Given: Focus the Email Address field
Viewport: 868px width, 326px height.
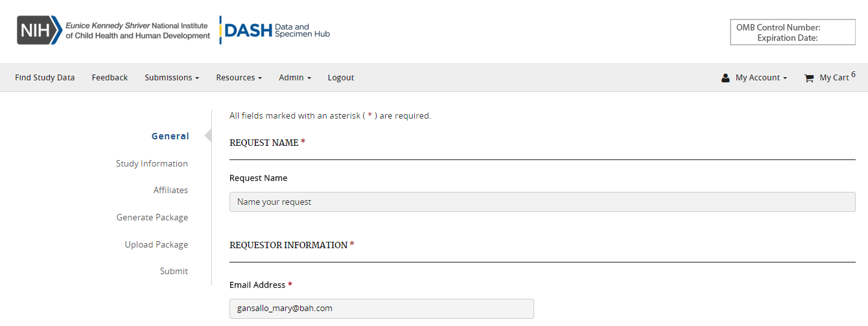Looking at the screenshot, I should 381,309.
